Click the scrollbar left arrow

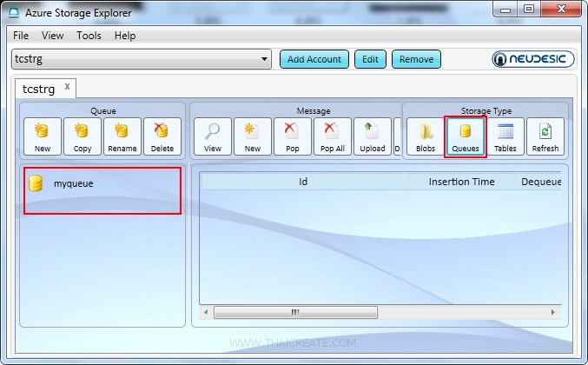(x=206, y=312)
